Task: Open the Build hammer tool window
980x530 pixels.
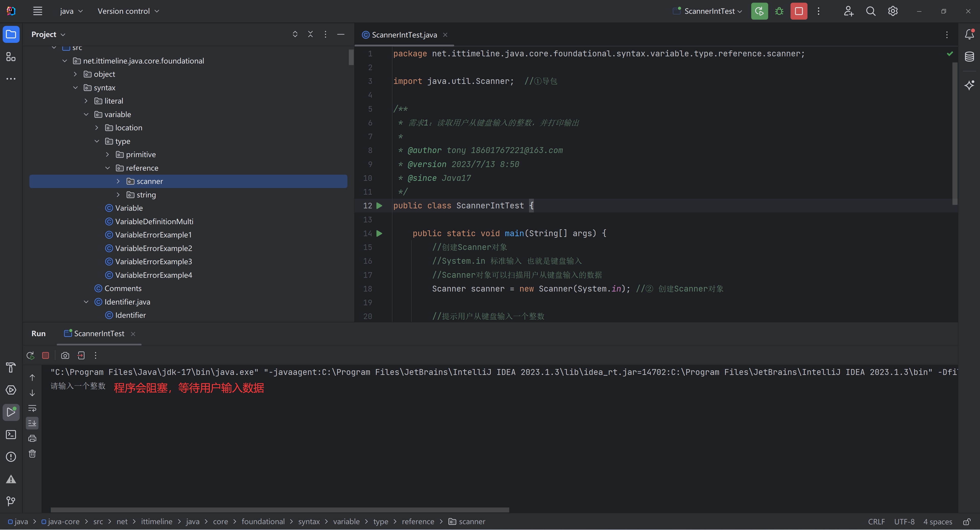Action: click(11, 368)
